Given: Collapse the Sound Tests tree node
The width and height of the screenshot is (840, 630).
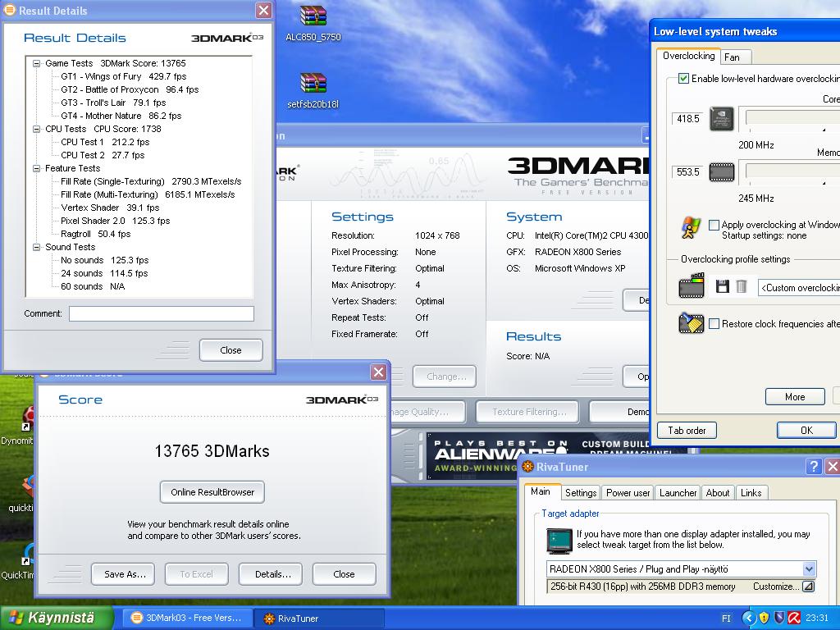Looking at the screenshot, I should click(36, 247).
